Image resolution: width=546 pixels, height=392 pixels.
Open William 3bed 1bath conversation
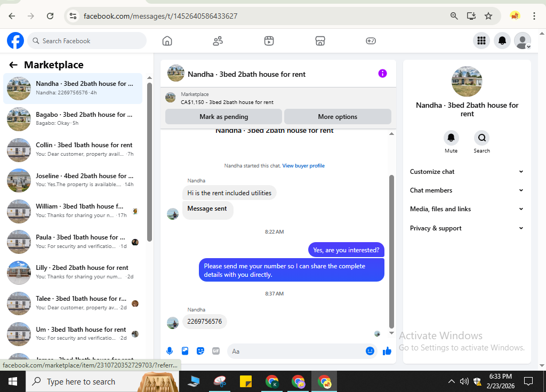pyautogui.click(x=73, y=211)
